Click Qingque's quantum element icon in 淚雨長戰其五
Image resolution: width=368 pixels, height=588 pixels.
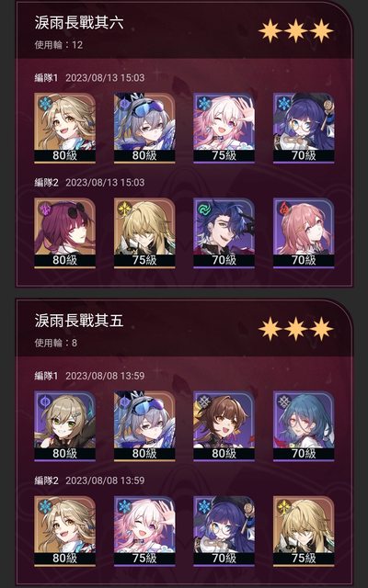coord(45,401)
